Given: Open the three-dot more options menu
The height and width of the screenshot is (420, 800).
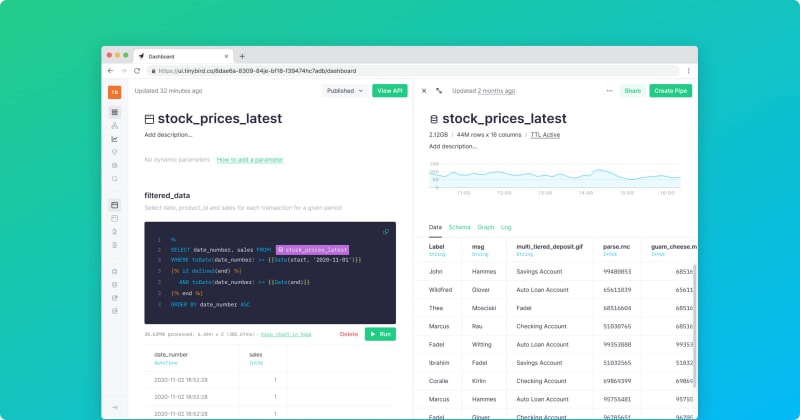Looking at the screenshot, I should click(x=609, y=91).
